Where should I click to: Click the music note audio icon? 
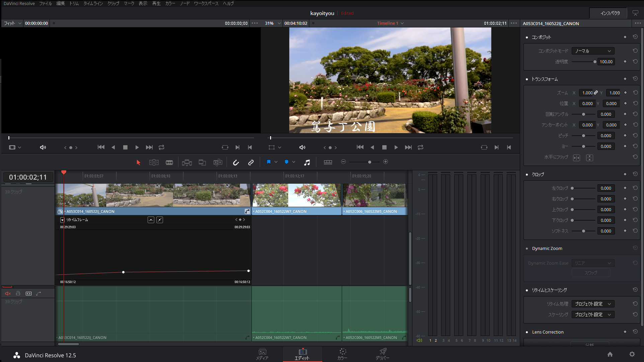(x=307, y=162)
